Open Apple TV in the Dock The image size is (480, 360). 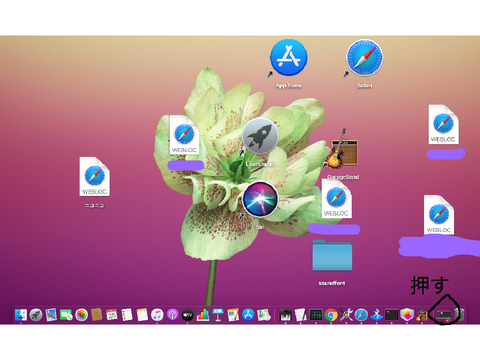[x=188, y=315]
